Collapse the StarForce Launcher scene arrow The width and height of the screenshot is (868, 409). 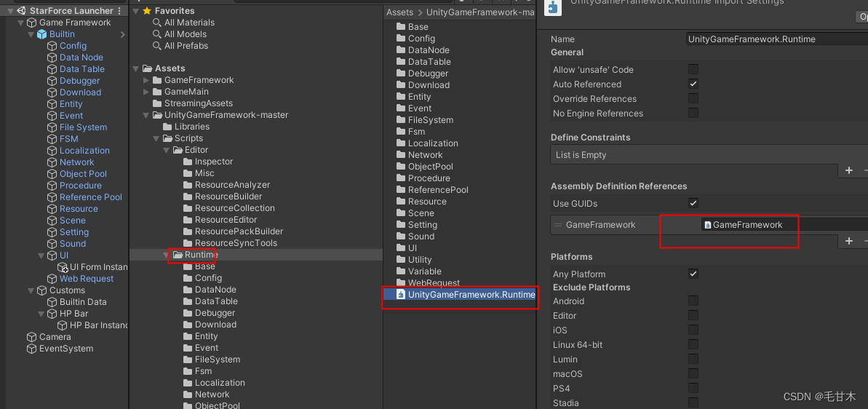10,11
